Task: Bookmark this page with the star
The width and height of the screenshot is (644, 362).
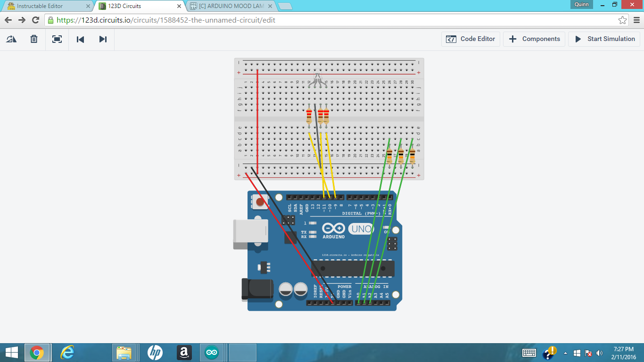Action: tap(622, 20)
